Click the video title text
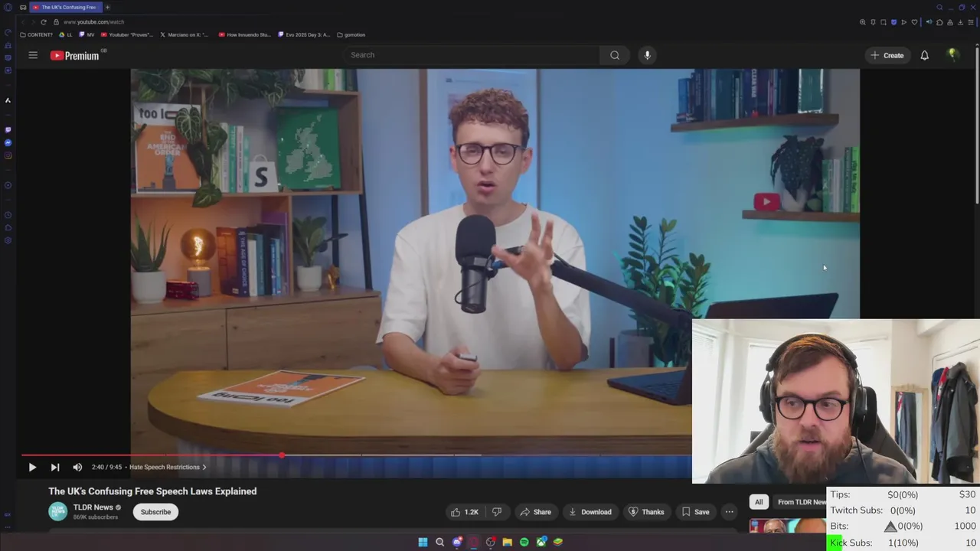The image size is (980, 551). 152,491
